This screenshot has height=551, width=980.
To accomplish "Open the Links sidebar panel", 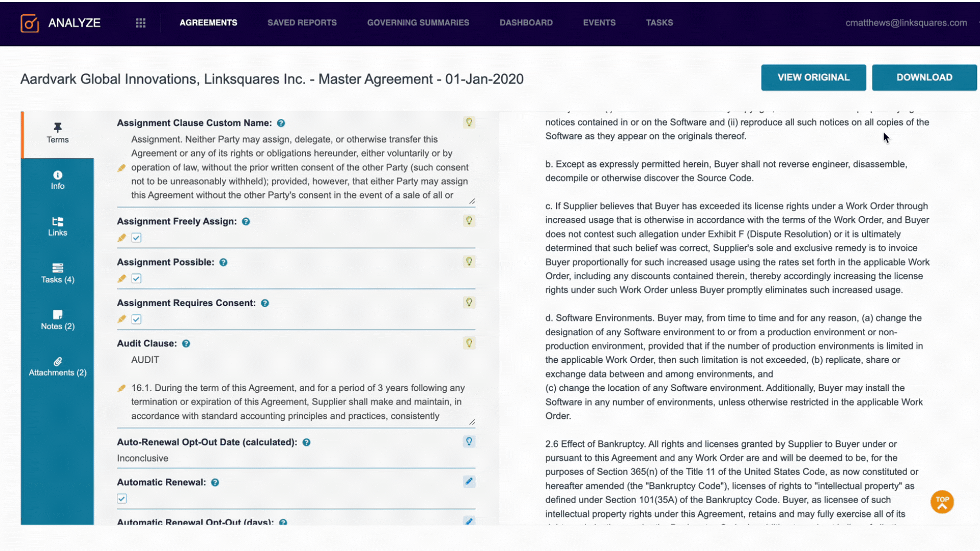I will [x=58, y=227].
